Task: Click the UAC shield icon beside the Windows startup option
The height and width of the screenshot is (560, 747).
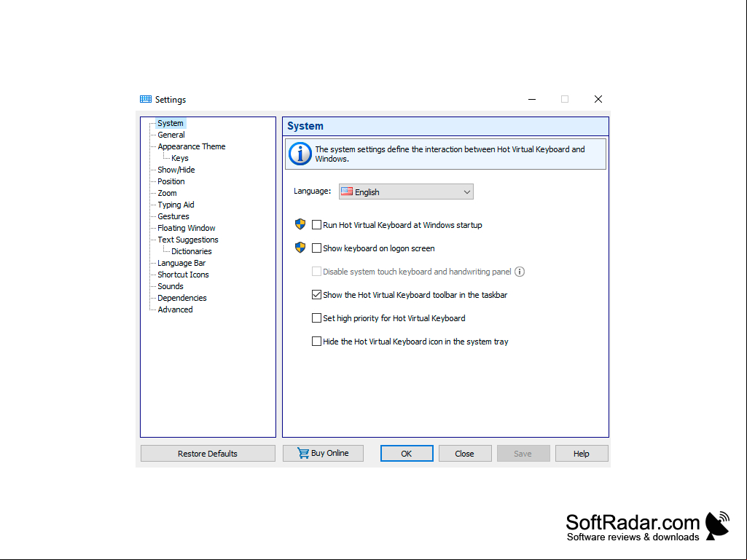Action: 300,224
